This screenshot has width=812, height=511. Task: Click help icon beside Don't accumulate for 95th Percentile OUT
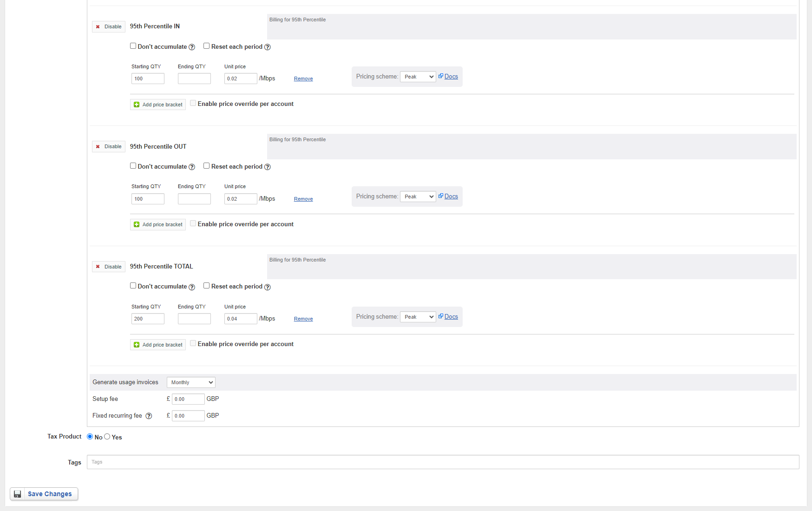coord(192,167)
